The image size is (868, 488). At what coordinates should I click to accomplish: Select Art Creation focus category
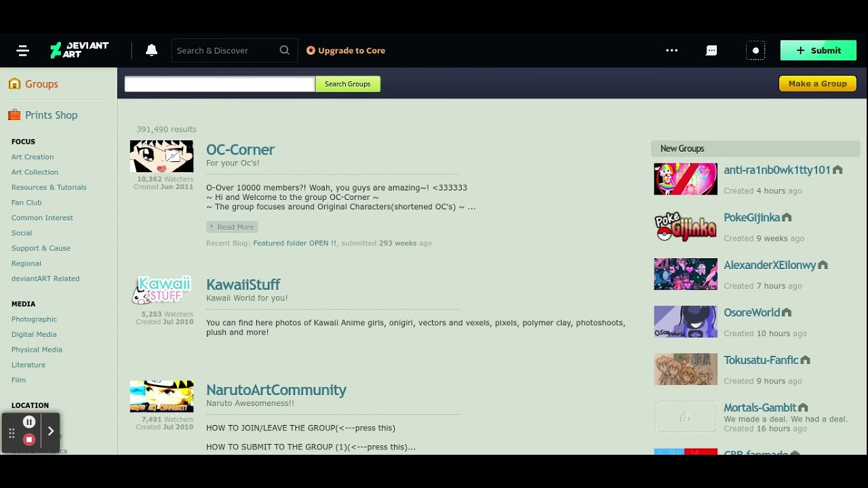33,157
